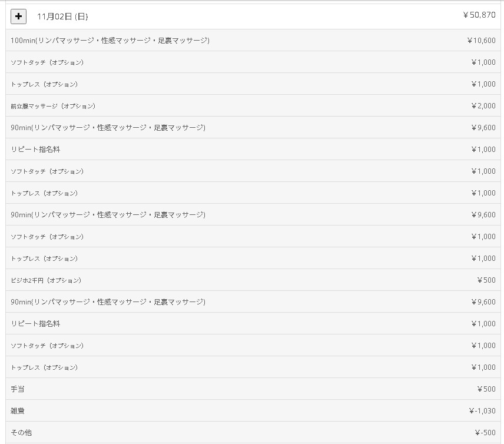Viewport: 504px width, 444px height.
Task: Select the その他 row label
Action: tap(21, 433)
